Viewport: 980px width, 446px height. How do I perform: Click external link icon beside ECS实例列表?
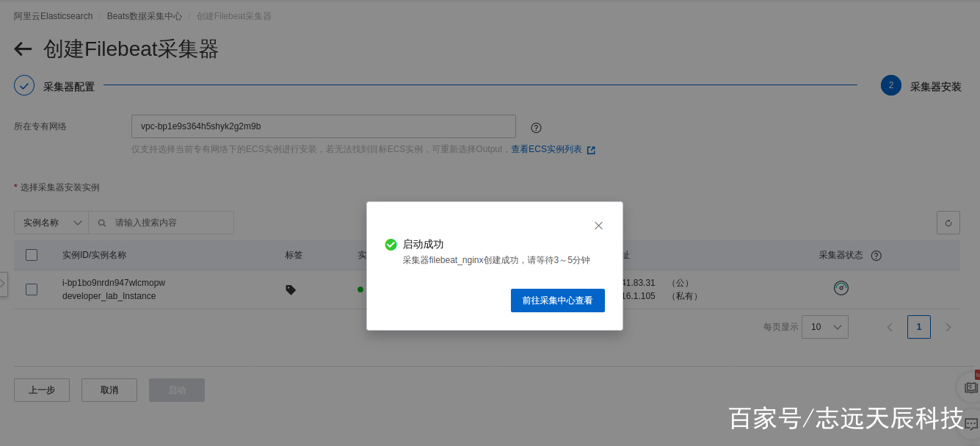591,150
